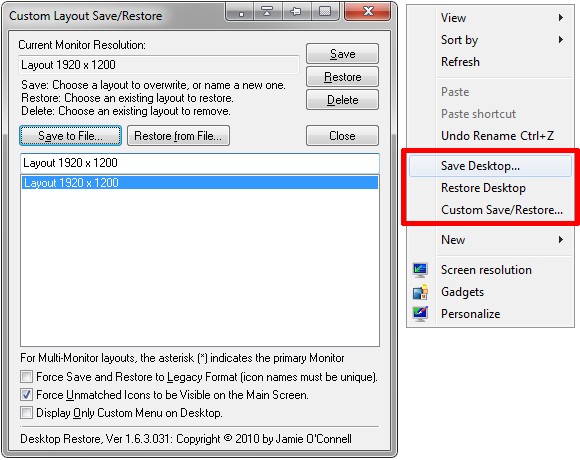The width and height of the screenshot is (580, 460).
Task: Choose Save Desktop... menu entry
Action: [490, 166]
